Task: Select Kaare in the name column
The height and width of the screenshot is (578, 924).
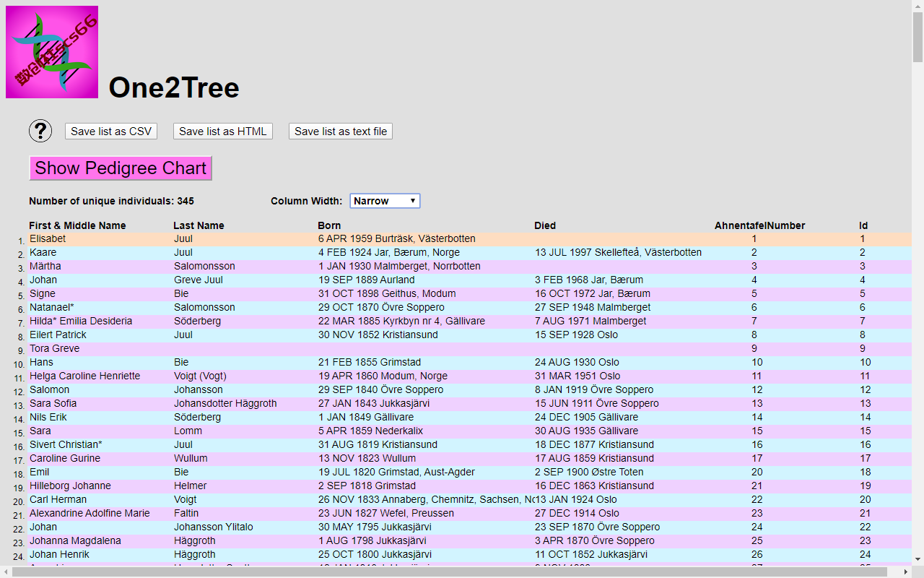Action: [43, 252]
